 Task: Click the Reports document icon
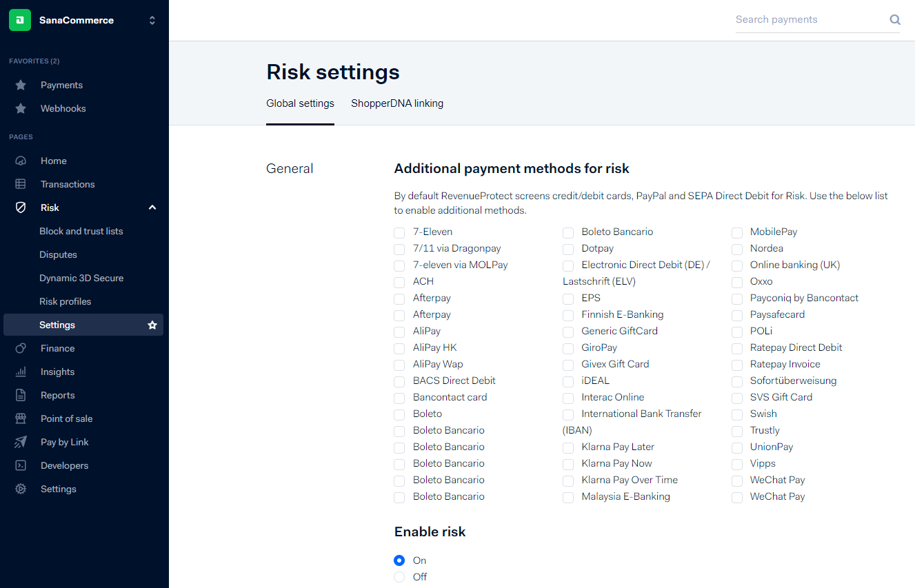click(x=21, y=395)
